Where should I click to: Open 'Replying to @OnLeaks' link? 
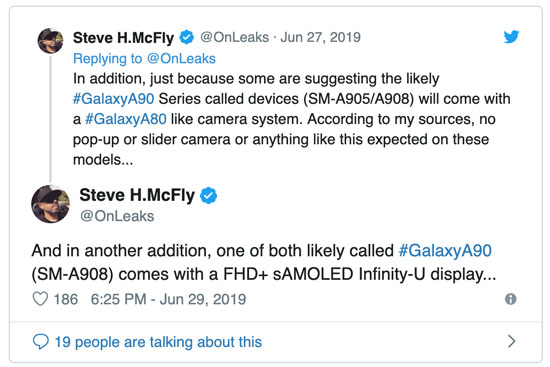click(x=144, y=58)
